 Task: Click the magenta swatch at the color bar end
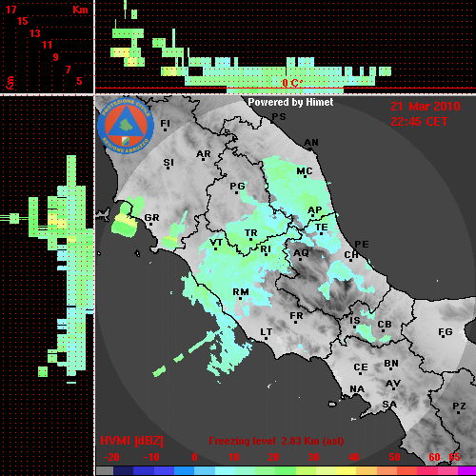click(x=466, y=471)
